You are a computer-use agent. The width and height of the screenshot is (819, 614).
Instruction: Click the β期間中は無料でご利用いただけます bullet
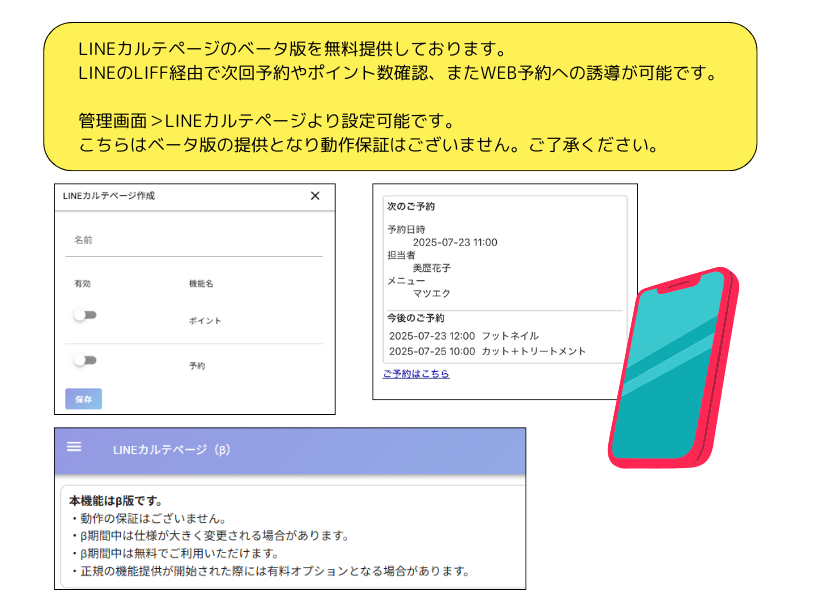point(175,553)
